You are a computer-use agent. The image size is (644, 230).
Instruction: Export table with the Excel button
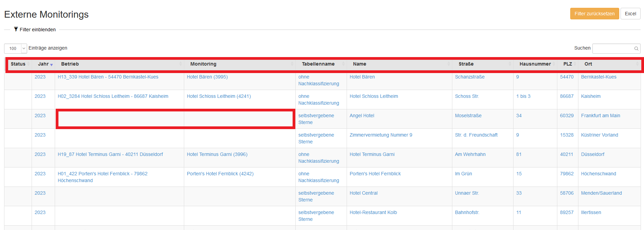630,14
